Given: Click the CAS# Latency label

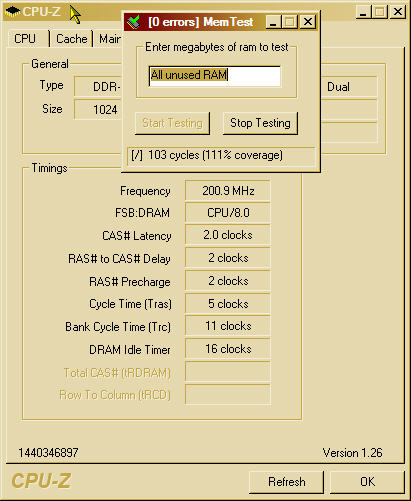Looking at the screenshot, I should [x=137, y=236].
